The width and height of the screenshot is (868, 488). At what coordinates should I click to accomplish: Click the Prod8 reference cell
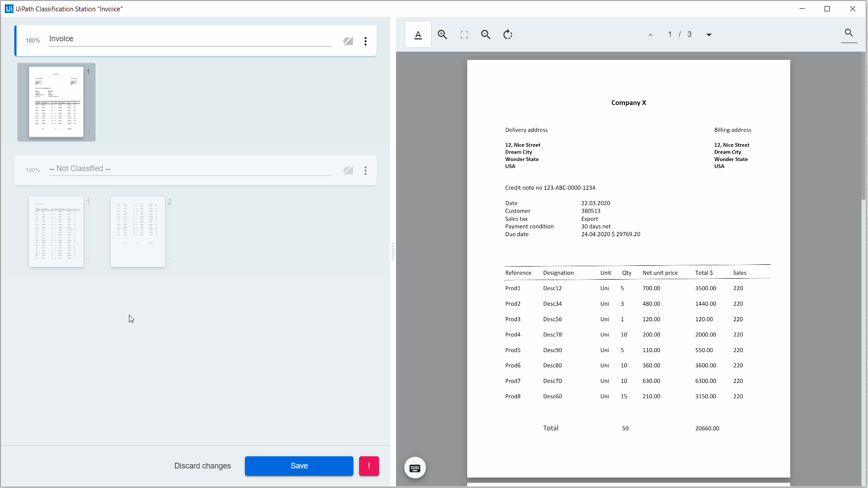pyautogui.click(x=513, y=396)
